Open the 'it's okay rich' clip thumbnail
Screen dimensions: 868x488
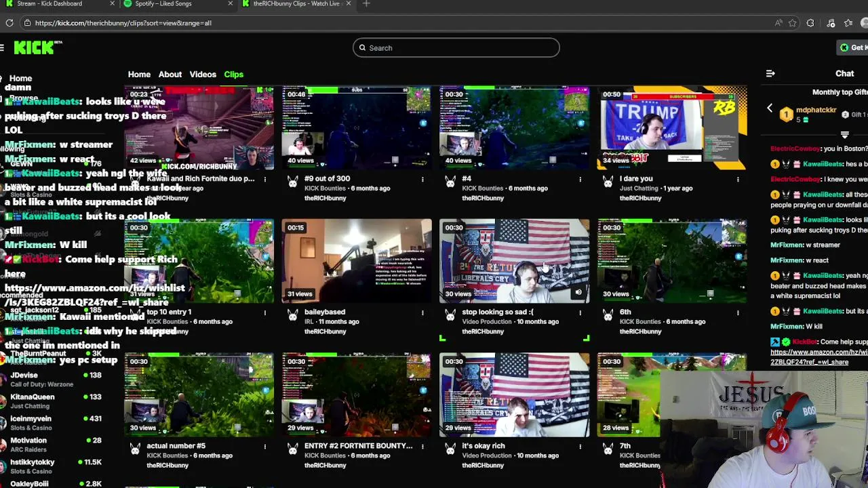point(514,394)
